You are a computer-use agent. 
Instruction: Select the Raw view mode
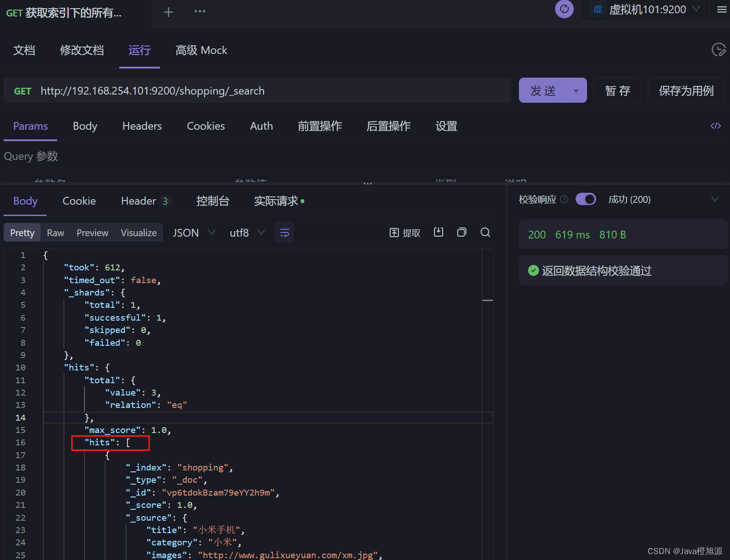(55, 233)
